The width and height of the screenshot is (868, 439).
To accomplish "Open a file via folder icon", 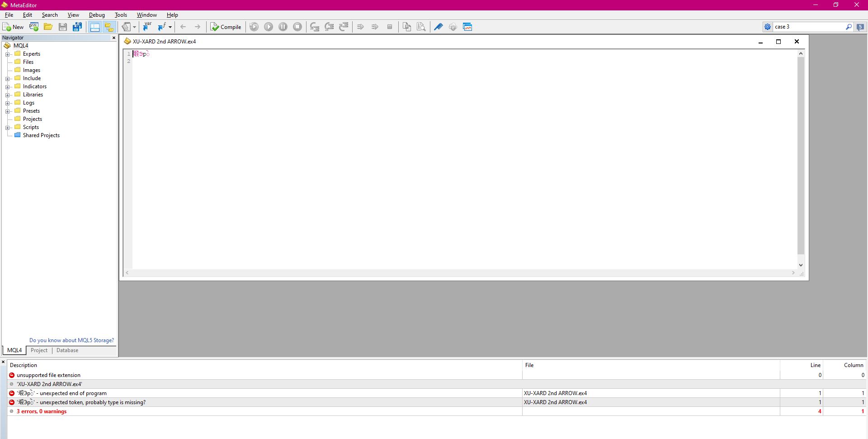I will coord(48,27).
